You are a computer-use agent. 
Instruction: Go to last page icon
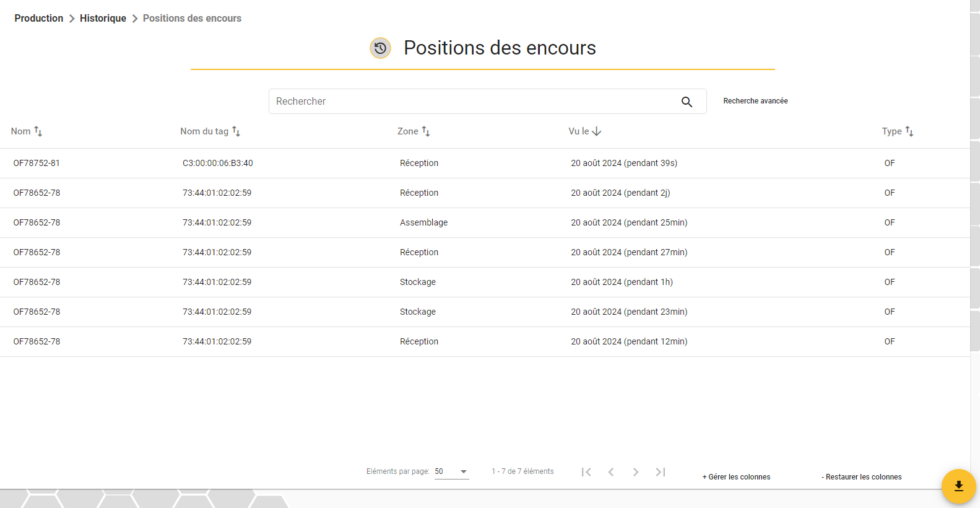point(661,472)
